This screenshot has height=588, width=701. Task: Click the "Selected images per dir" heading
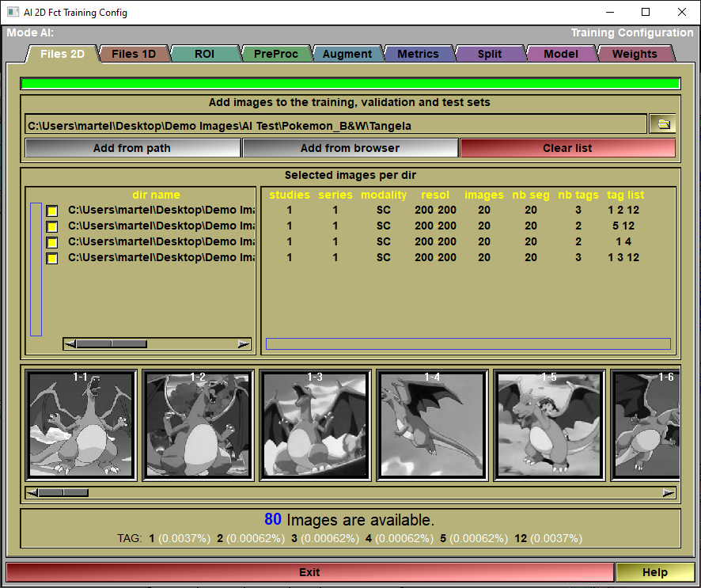coord(350,175)
